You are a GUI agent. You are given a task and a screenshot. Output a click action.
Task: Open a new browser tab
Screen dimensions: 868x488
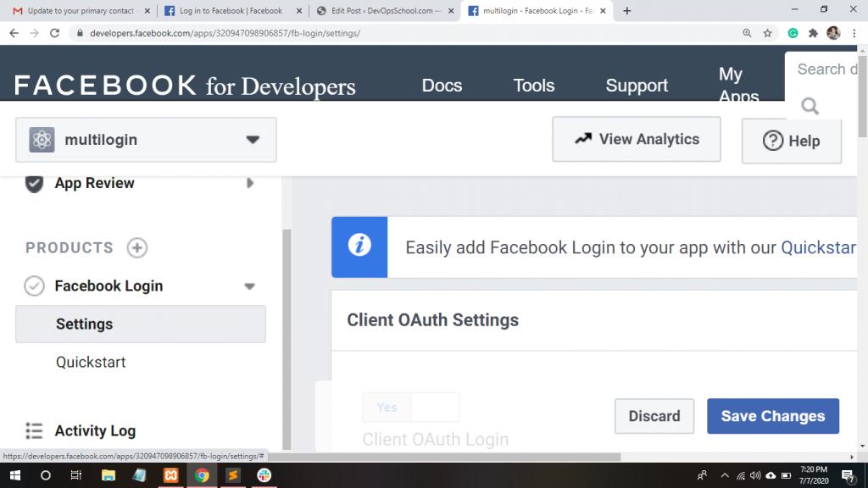click(626, 10)
